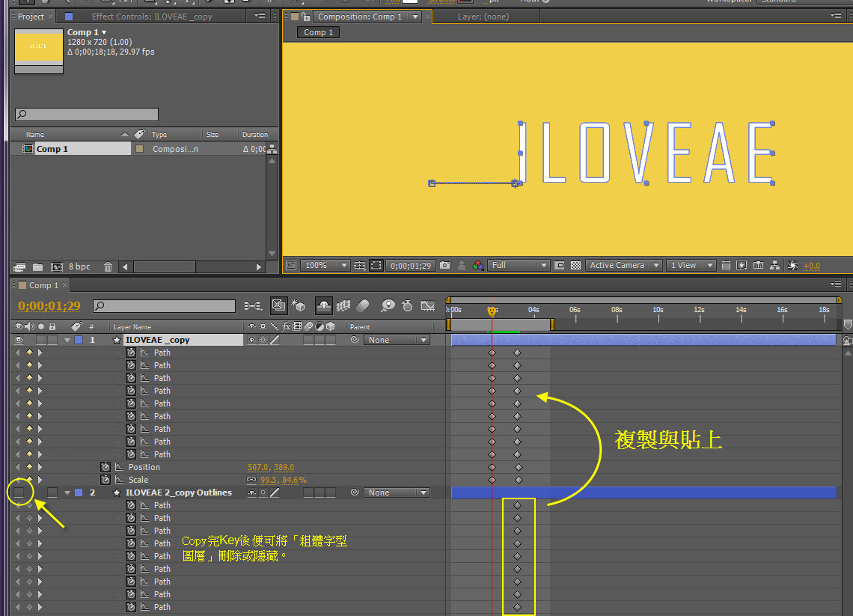Toggle Always Preview This View icon

[x=292, y=265]
